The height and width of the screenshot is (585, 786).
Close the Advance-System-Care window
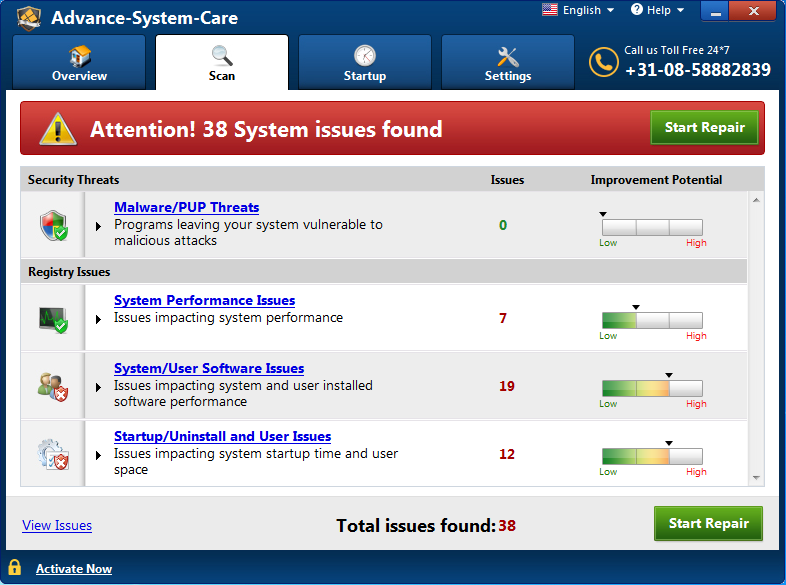753,11
